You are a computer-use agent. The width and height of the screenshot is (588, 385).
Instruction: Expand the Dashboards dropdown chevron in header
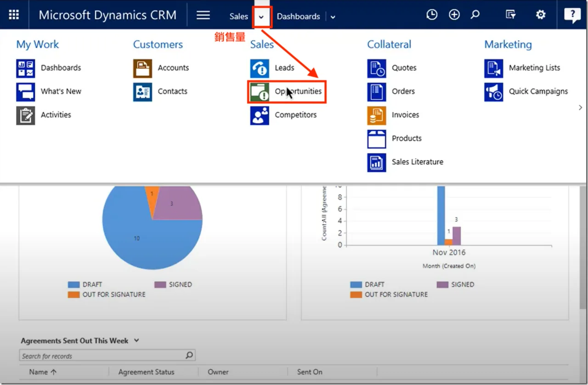click(x=333, y=17)
